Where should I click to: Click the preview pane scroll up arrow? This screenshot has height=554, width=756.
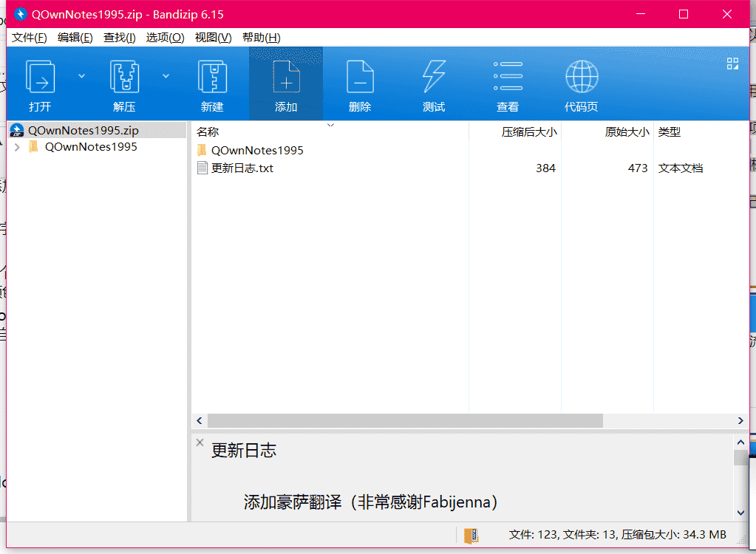tap(740, 442)
